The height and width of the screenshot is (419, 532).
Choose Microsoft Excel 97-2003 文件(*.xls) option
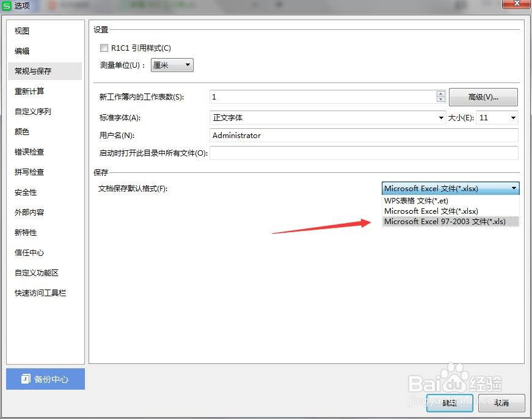point(450,222)
